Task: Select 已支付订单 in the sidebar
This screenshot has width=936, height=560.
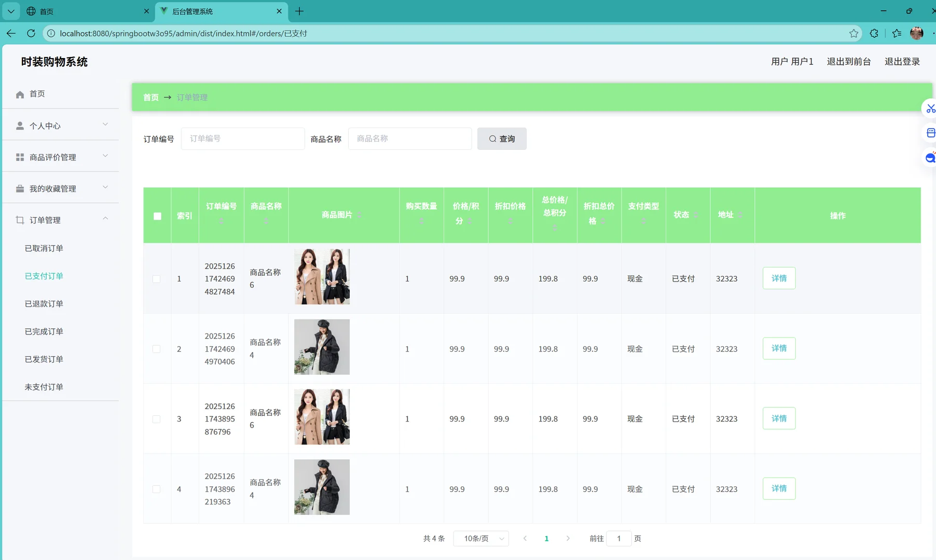Action: (44, 276)
